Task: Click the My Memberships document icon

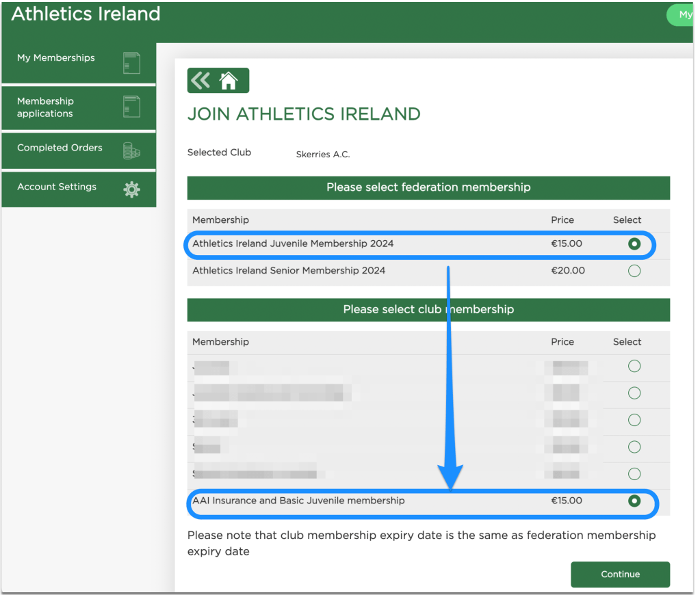Action: [x=131, y=63]
